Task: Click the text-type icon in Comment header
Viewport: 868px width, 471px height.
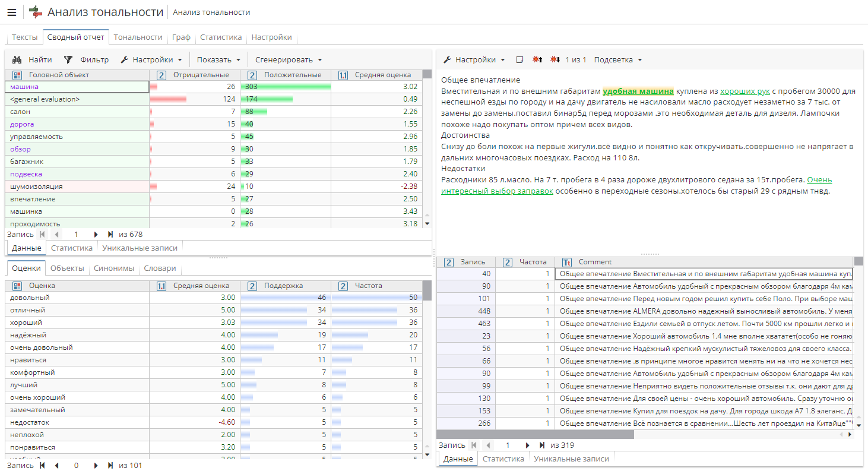Action: pyautogui.click(x=566, y=262)
